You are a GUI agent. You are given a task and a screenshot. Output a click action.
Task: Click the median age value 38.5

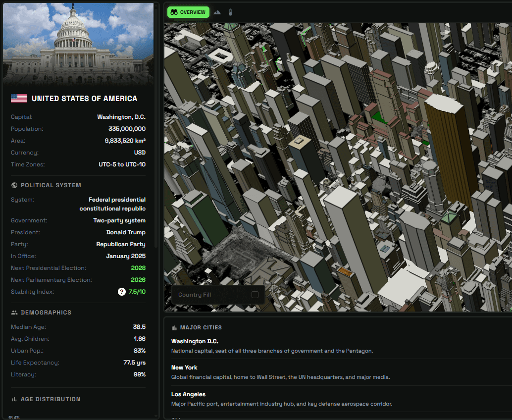[139, 327]
